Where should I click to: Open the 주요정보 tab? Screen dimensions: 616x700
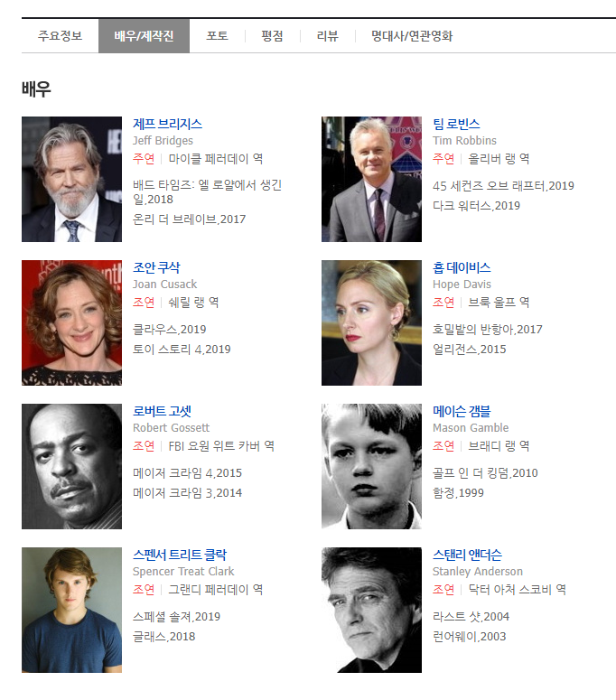[61, 36]
